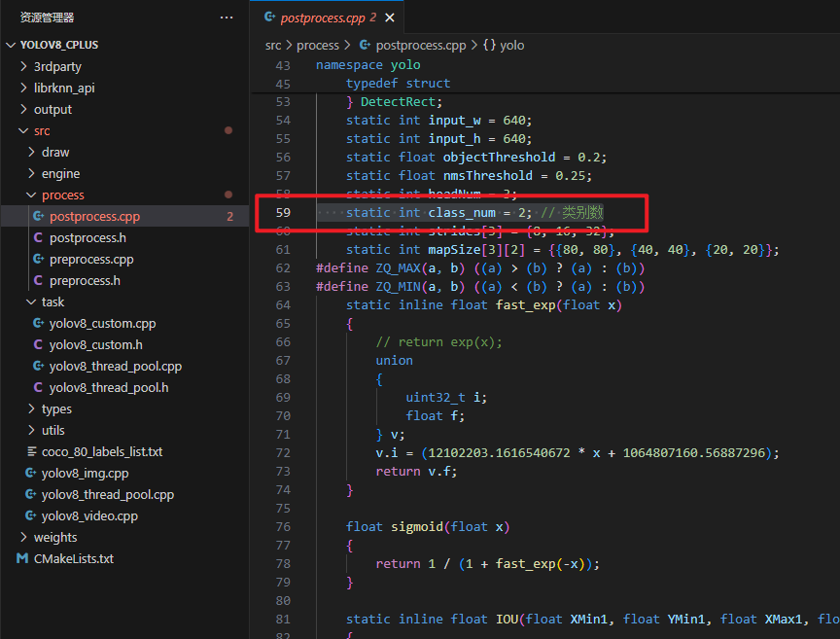The image size is (840, 639).
Task: Click the 'process' breadcrumb segment
Action: [318, 45]
